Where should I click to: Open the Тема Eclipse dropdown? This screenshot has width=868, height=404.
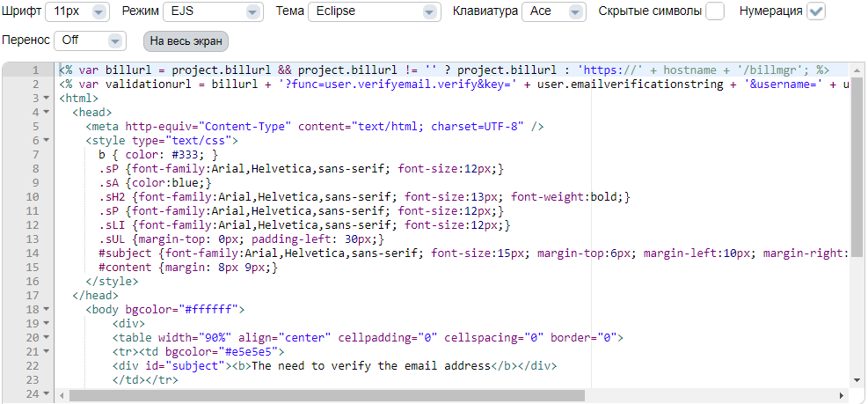tap(375, 11)
